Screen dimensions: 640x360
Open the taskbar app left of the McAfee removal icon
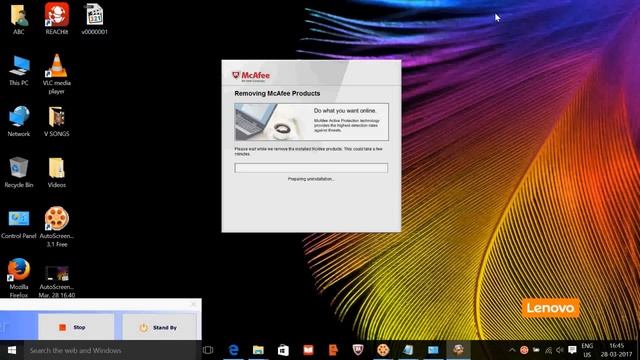[433, 350]
